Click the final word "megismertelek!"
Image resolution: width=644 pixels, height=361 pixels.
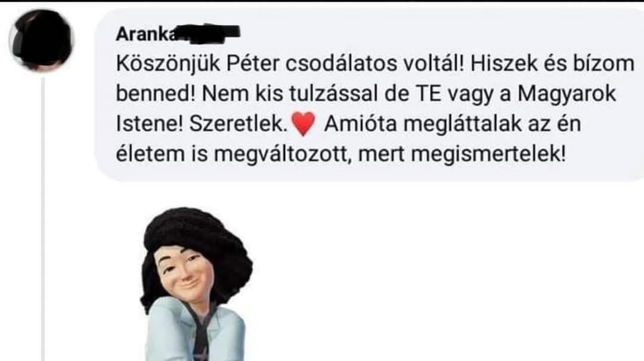pyautogui.click(x=488, y=155)
